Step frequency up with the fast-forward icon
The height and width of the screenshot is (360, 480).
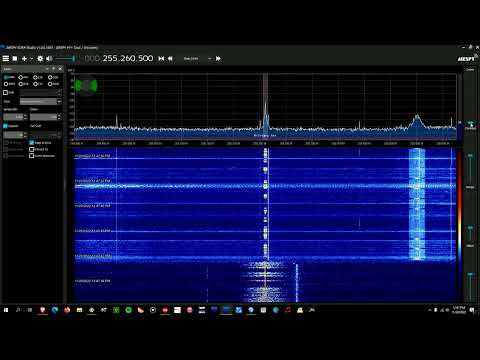[218, 59]
